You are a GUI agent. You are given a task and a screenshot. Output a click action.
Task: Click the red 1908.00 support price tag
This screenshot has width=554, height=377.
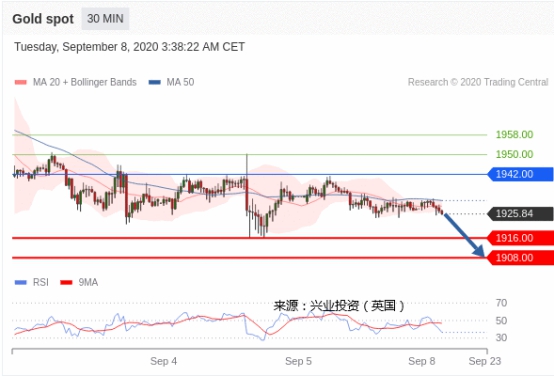(520, 258)
